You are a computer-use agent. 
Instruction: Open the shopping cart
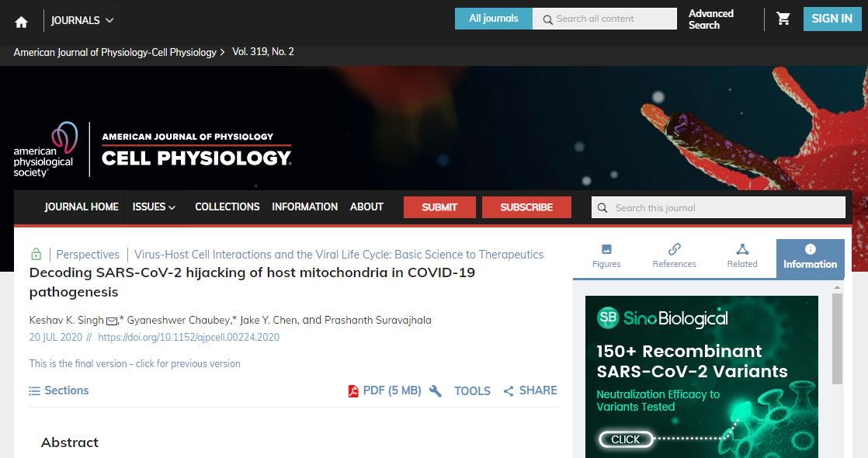783,19
